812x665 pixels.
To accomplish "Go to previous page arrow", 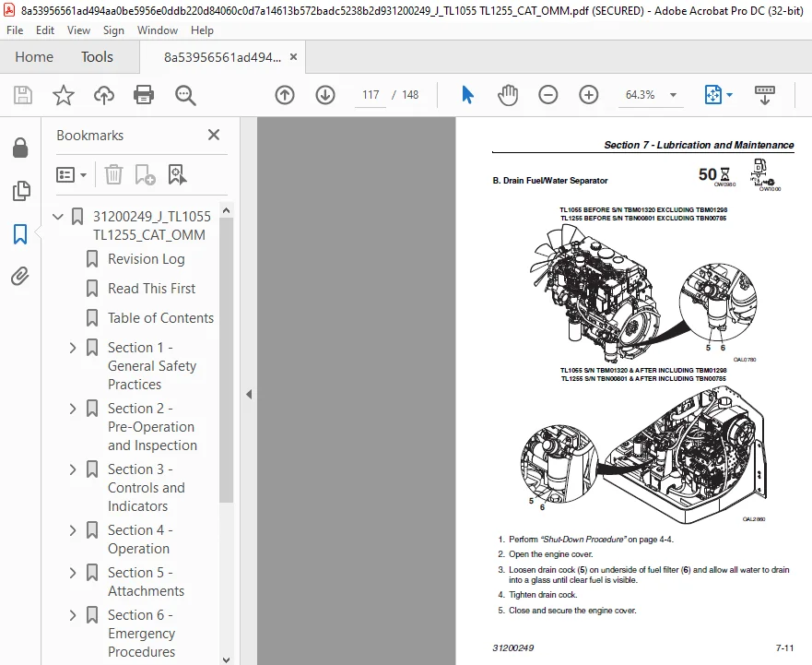I will click(285, 95).
